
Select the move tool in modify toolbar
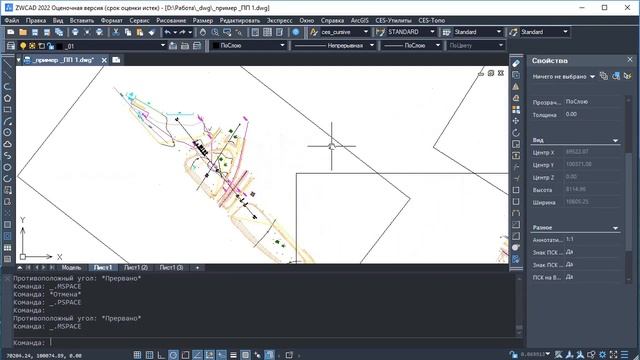click(x=516, y=121)
